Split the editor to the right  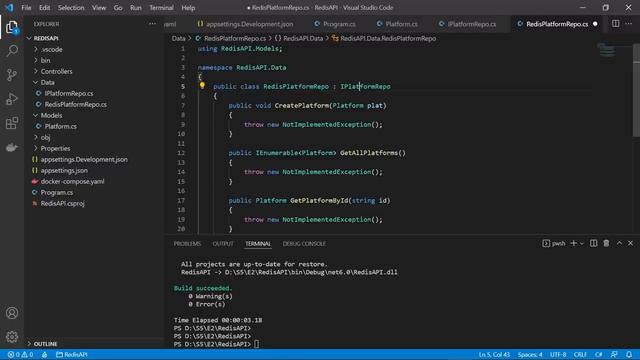616,24
